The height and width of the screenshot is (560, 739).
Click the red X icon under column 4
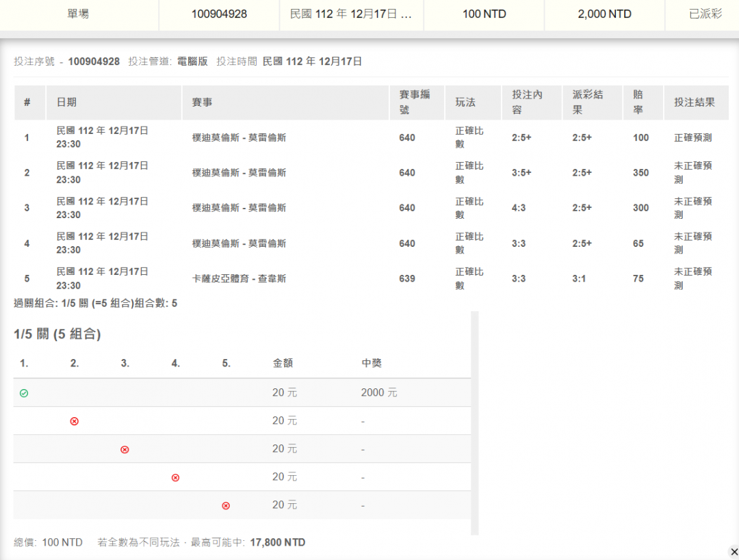175,477
